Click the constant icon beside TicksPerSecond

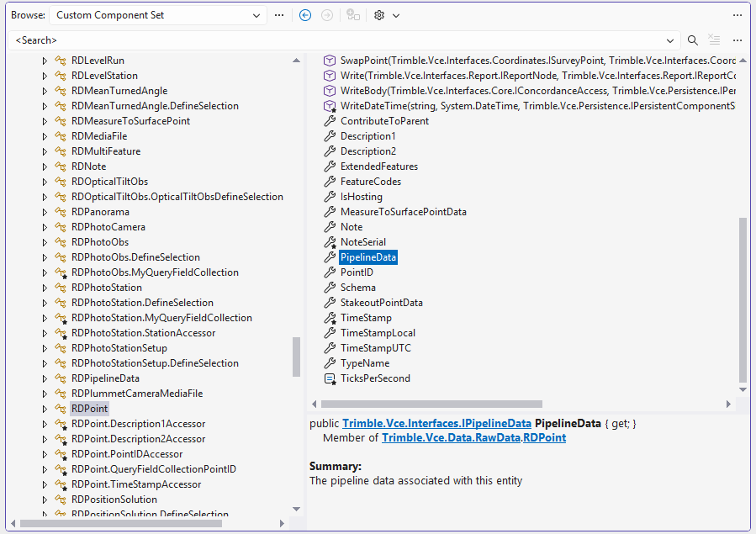coord(330,378)
